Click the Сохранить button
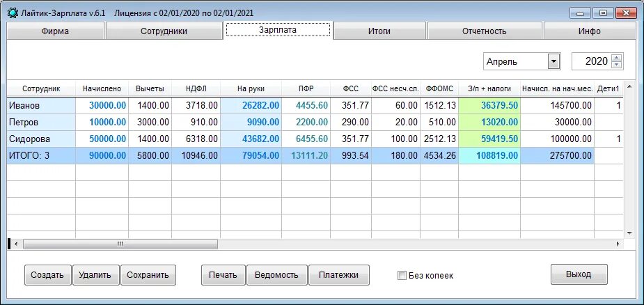The width and height of the screenshot is (644, 305). (148, 275)
